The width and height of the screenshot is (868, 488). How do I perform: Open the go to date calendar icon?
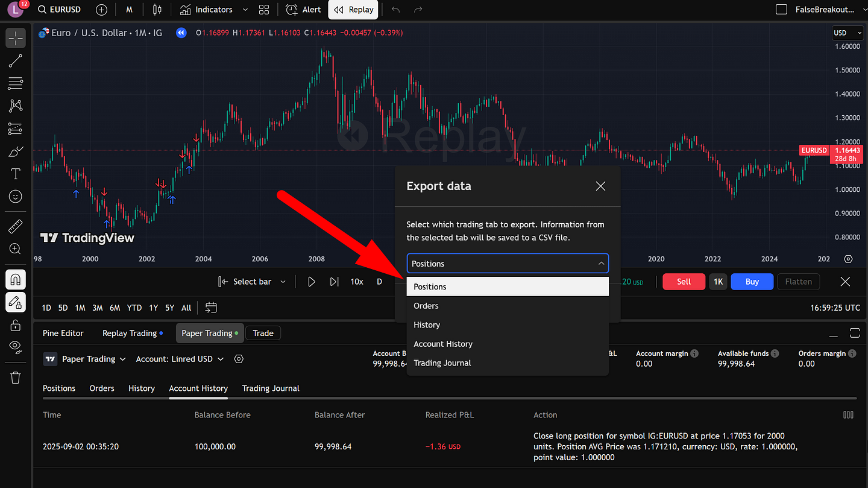click(x=210, y=308)
